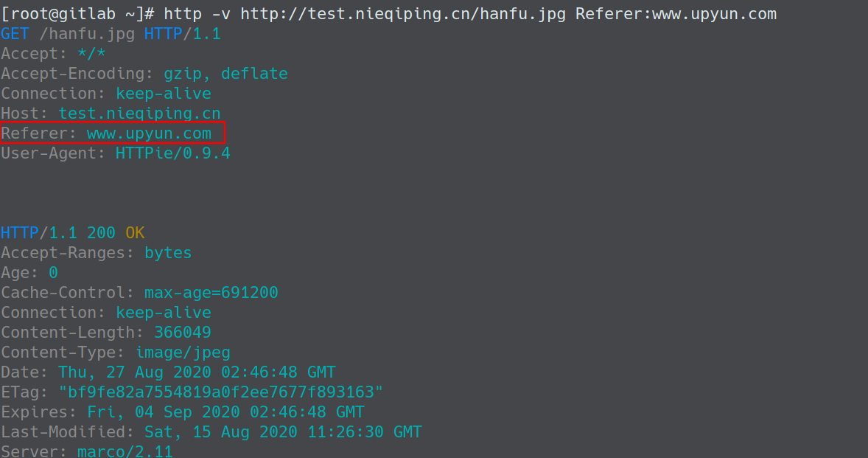Click the 200 status code

click(101, 232)
